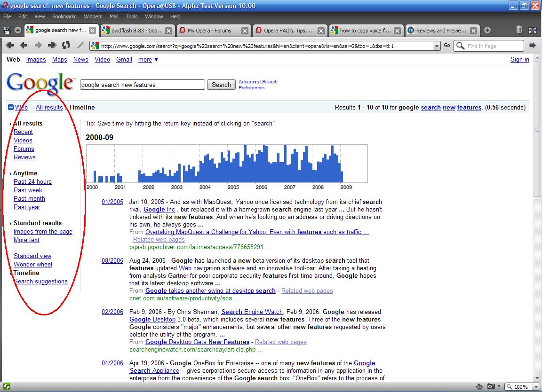
Task: Toggle fullscreen with the four-arrows icon
Action: pyautogui.click(x=533, y=30)
